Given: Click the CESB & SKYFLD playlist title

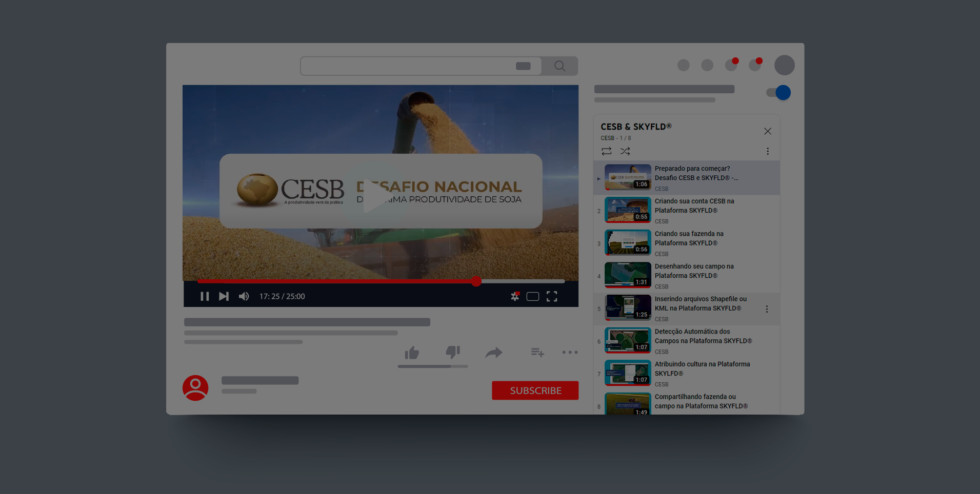Looking at the screenshot, I should 636,127.
